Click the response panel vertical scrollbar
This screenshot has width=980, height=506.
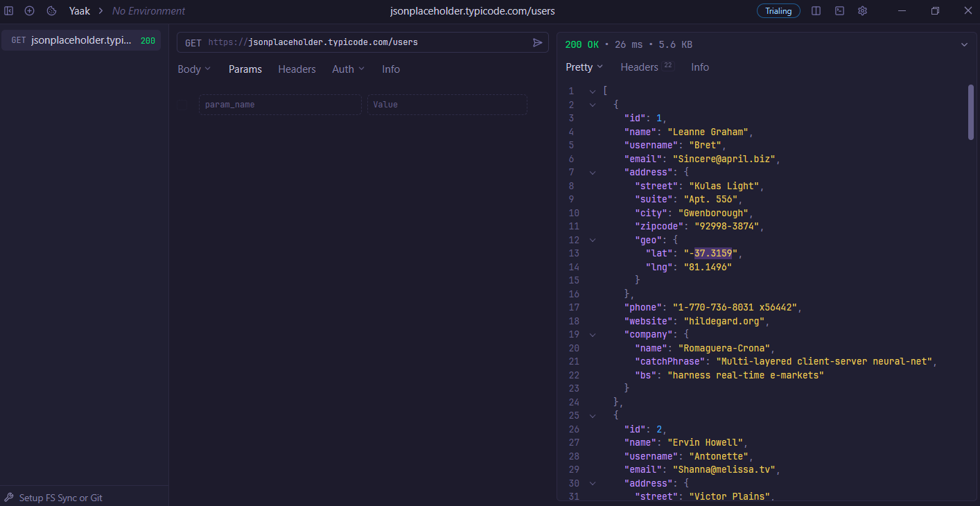pos(971,112)
